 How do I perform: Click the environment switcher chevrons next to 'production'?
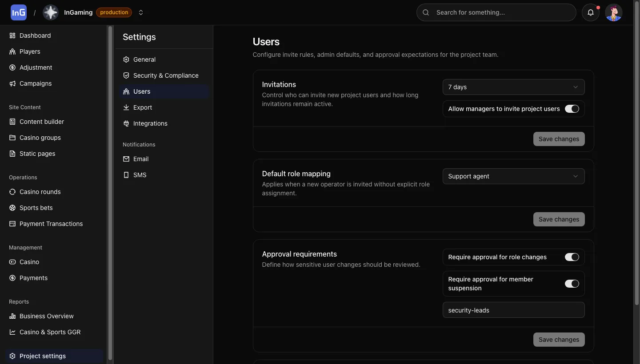(141, 12)
